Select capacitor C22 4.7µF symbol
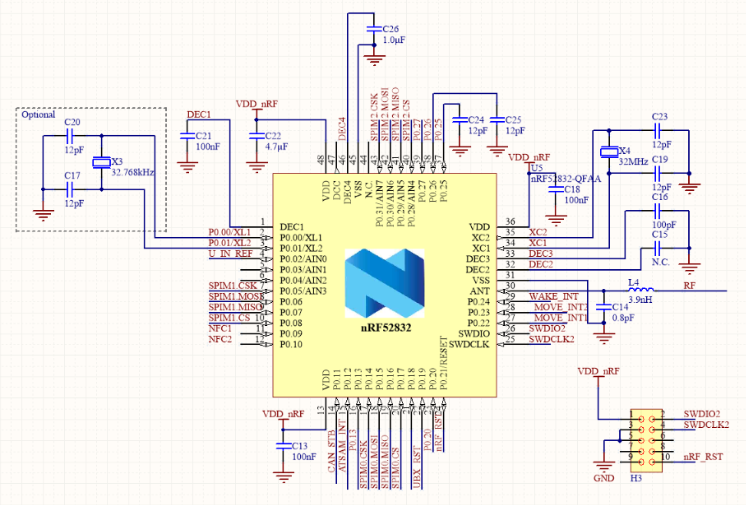Screen dimensions: 746x505 point(256,136)
